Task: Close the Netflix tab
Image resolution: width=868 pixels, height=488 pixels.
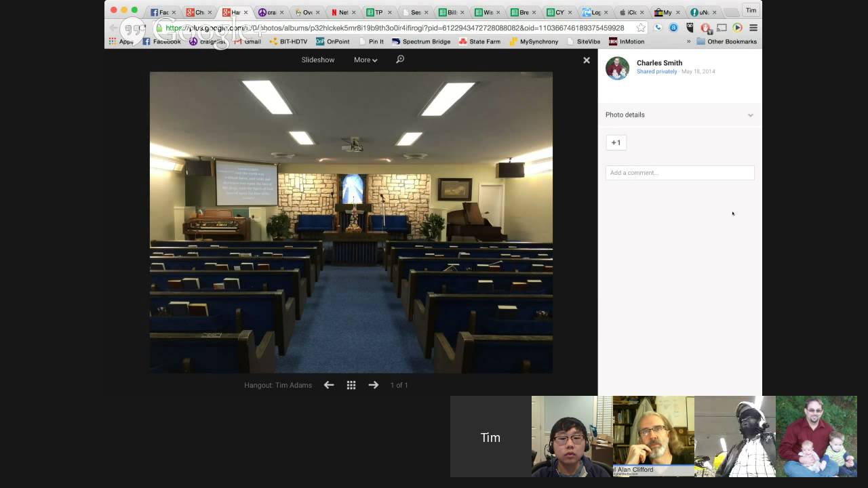Action: [354, 12]
